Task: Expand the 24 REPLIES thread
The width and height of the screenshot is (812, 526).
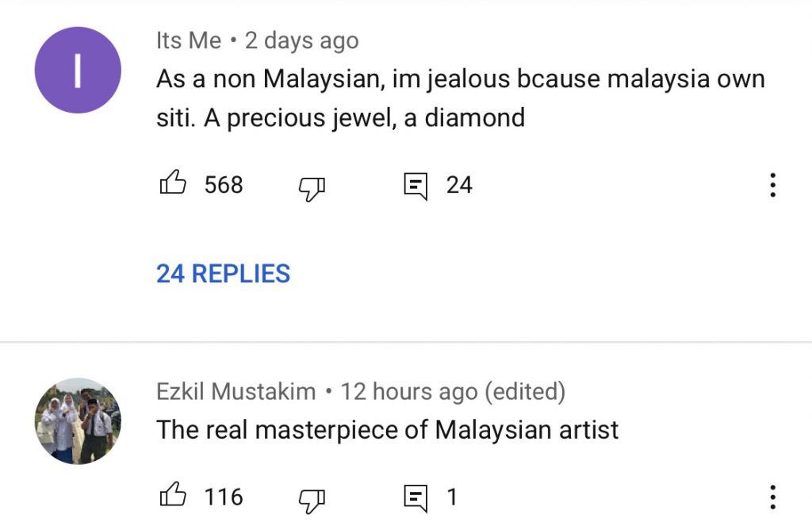Action: tap(223, 274)
